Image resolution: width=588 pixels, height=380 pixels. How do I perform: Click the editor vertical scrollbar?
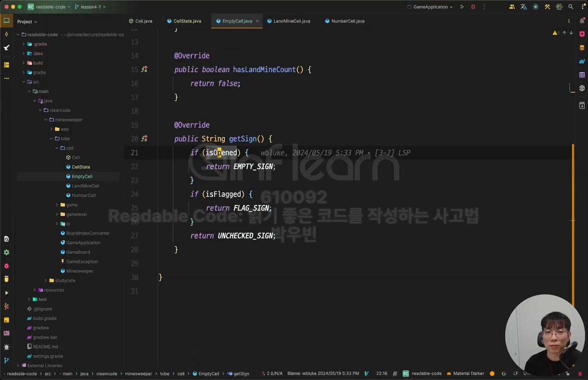[x=573, y=225]
